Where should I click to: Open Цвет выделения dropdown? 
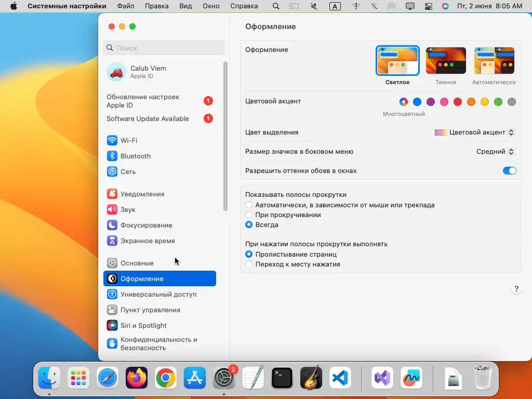click(474, 132)
